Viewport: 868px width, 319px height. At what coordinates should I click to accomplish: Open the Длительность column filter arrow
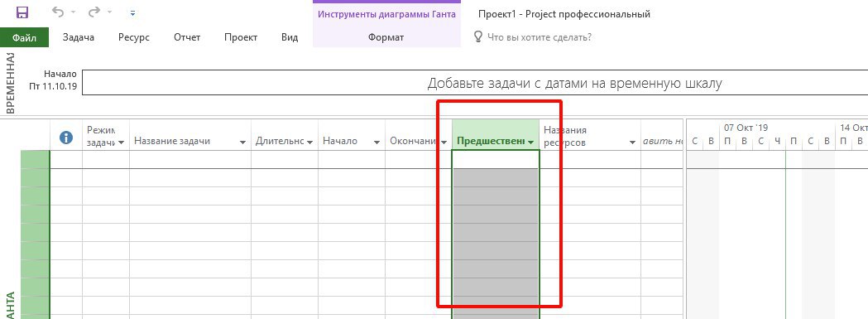[309, 143]
